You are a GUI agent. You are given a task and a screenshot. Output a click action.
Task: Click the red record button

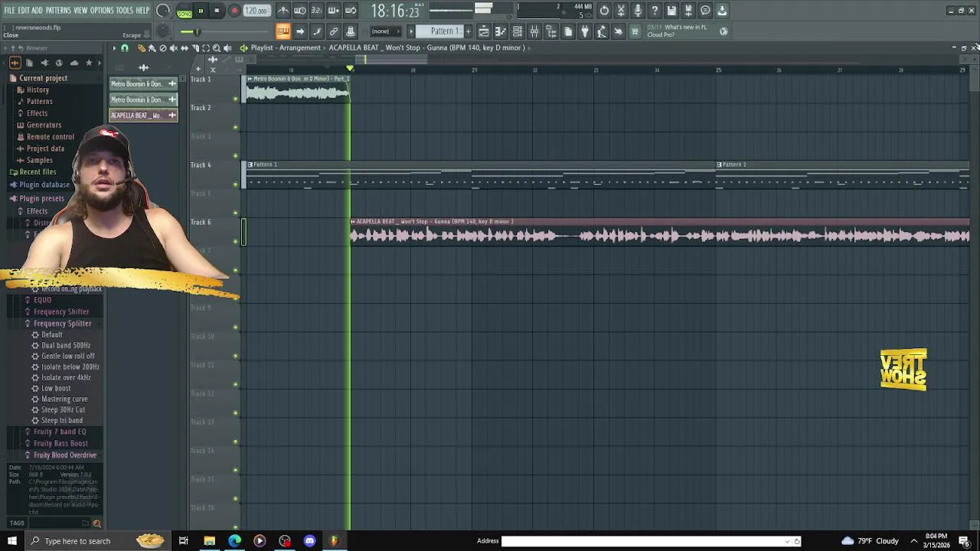click(x=234, y=11)
